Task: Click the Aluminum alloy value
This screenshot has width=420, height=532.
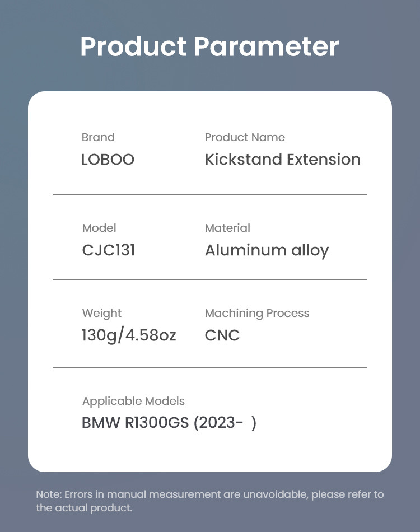Action: [x=267, y=250]
